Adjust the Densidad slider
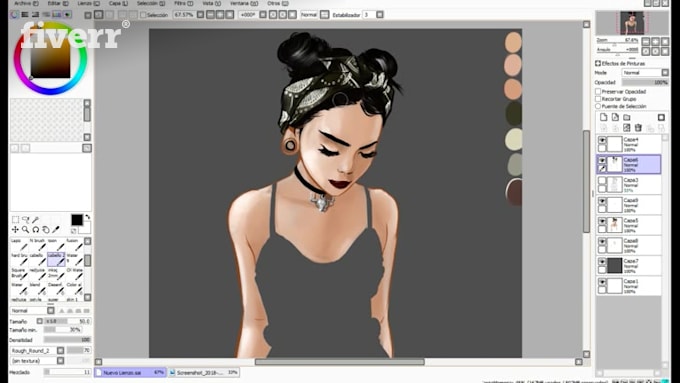 coord(67,340)
